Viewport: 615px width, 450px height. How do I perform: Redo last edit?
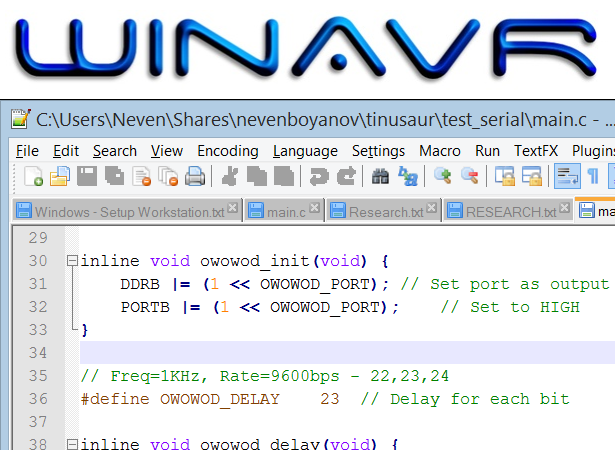346,176
